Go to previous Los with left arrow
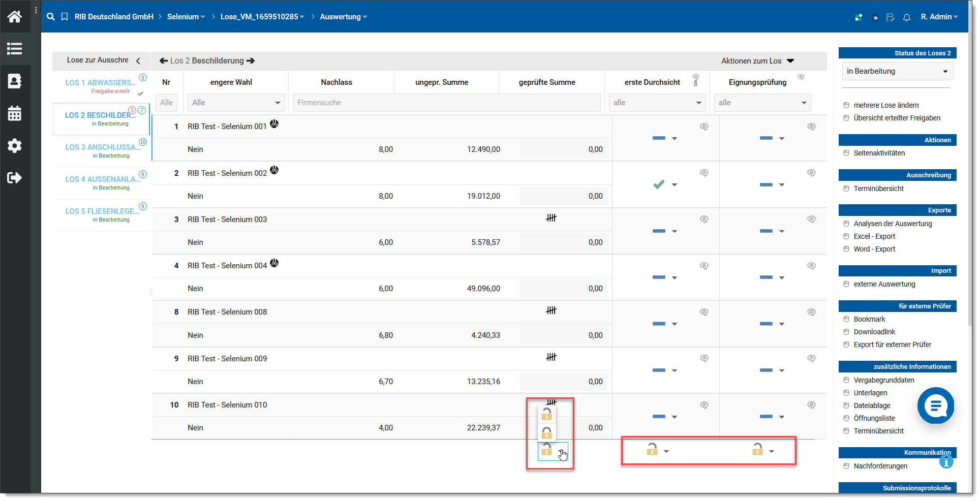This screenshot has width=980, height=501. [x=164, y=60]
